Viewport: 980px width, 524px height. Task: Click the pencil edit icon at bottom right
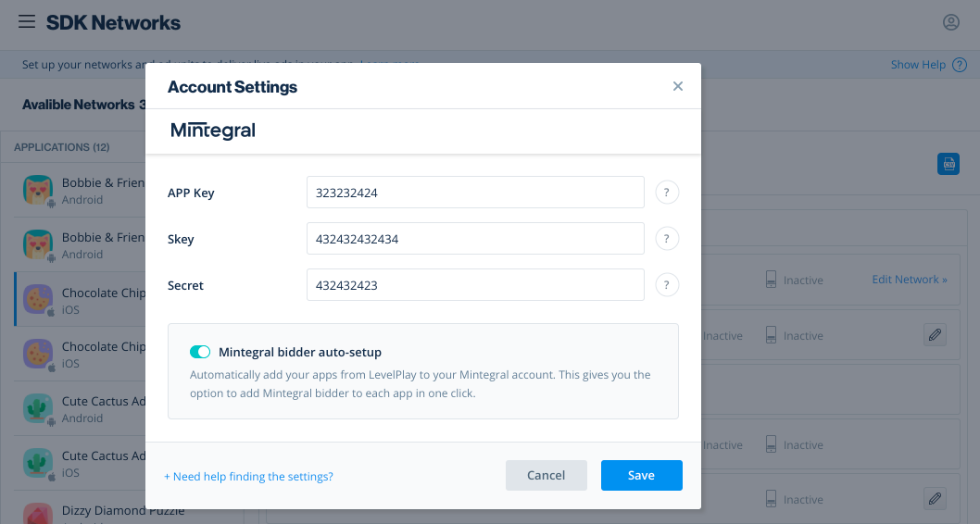point(936,499)
